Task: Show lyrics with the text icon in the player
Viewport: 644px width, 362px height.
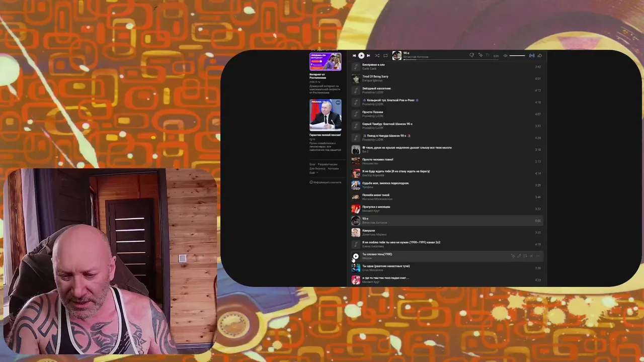Action: point(488,55)
